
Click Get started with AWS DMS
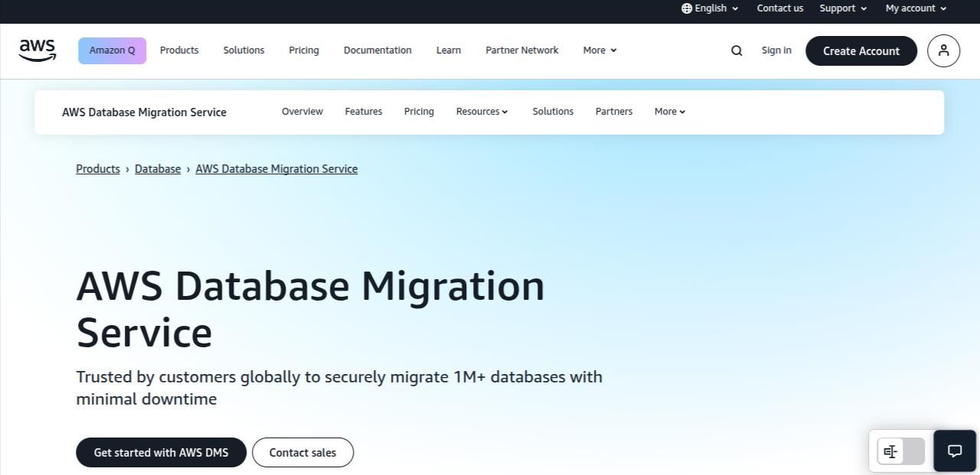161,452
